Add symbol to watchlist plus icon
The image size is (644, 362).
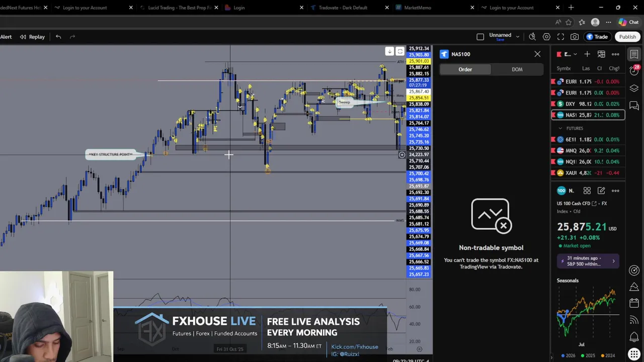[x=587, y=54]
